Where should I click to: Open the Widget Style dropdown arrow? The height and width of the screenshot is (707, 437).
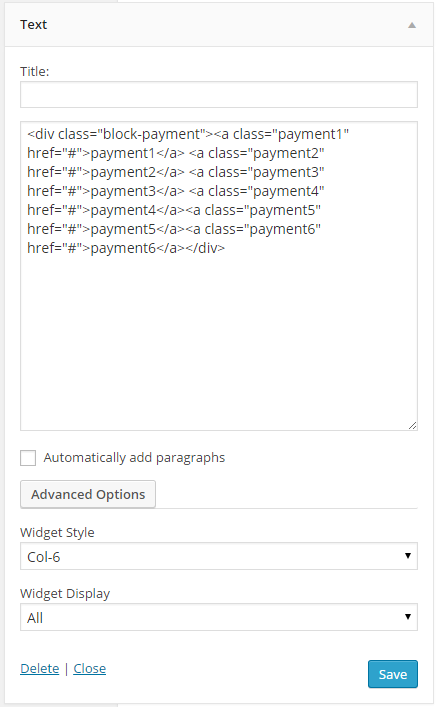(408, 556)
